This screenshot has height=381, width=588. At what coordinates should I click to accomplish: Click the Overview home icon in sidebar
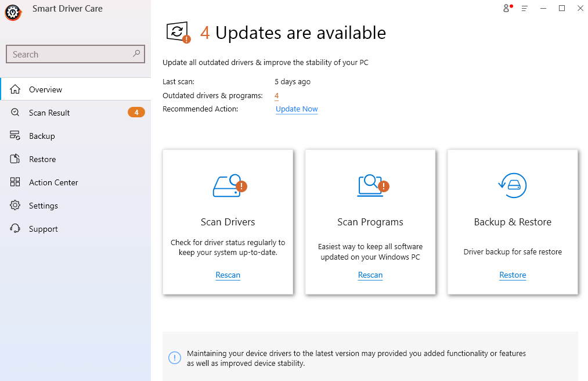16,89
